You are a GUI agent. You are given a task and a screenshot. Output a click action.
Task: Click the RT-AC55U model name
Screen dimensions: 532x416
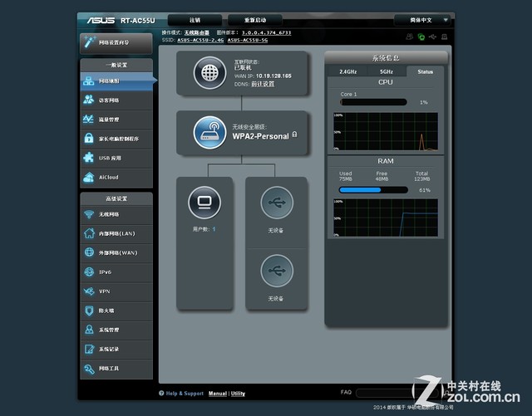(x=138, y=21)
